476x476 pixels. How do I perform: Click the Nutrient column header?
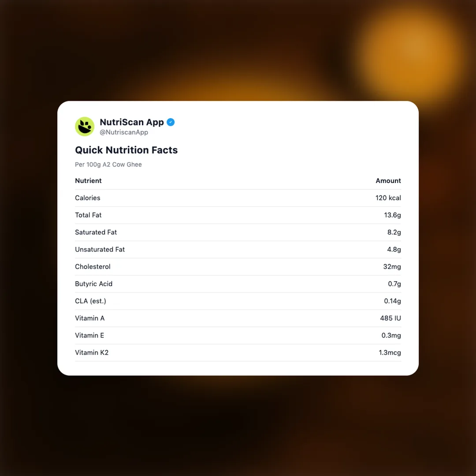tap(88, 181)
